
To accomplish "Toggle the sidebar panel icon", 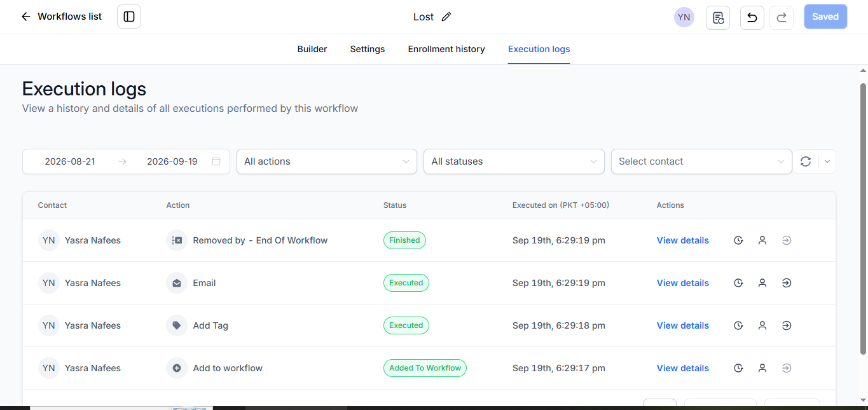I will (x=129, y=17).
